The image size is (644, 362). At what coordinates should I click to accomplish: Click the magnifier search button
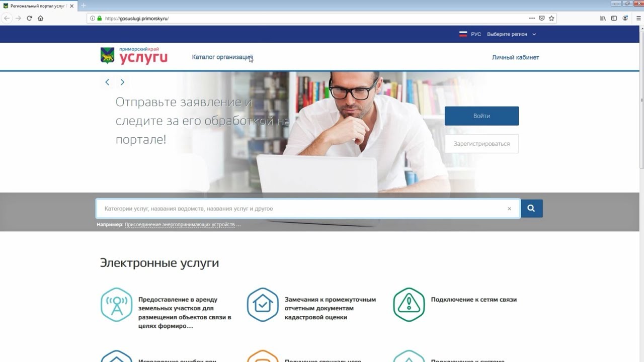click(532, 208)
